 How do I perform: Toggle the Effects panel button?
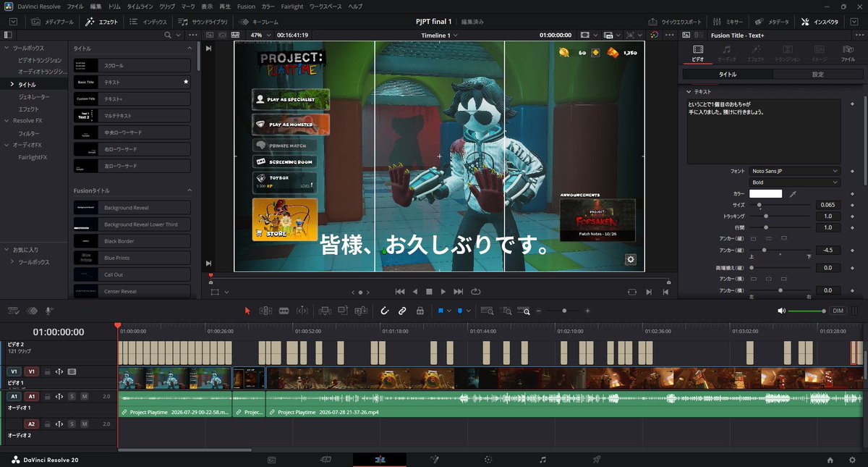[x=102, y=22]
